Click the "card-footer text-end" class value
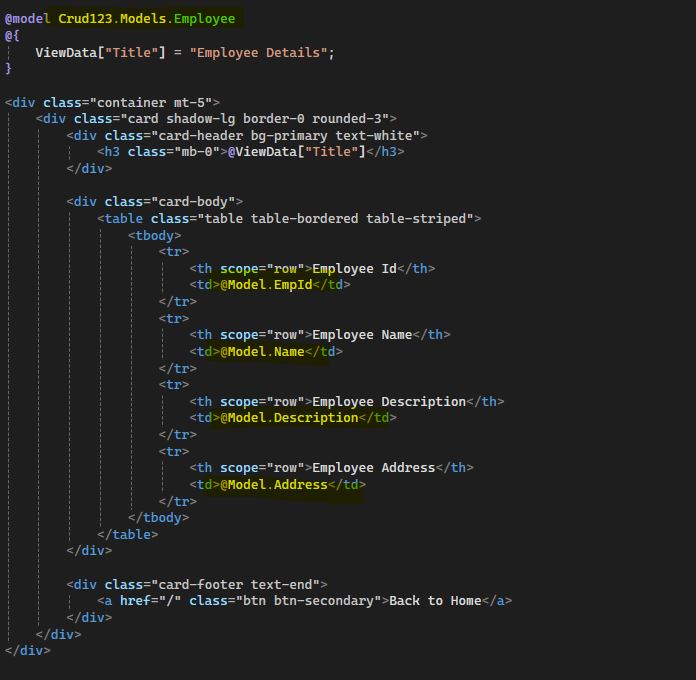The height and width of the screenshot is (680, 696). (239, 584)
